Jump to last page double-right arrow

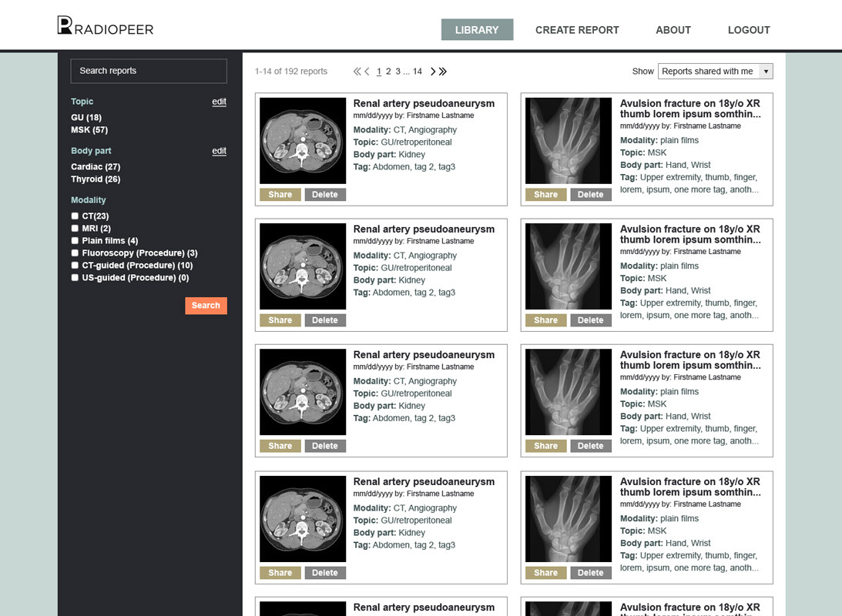tap(442, 72)
